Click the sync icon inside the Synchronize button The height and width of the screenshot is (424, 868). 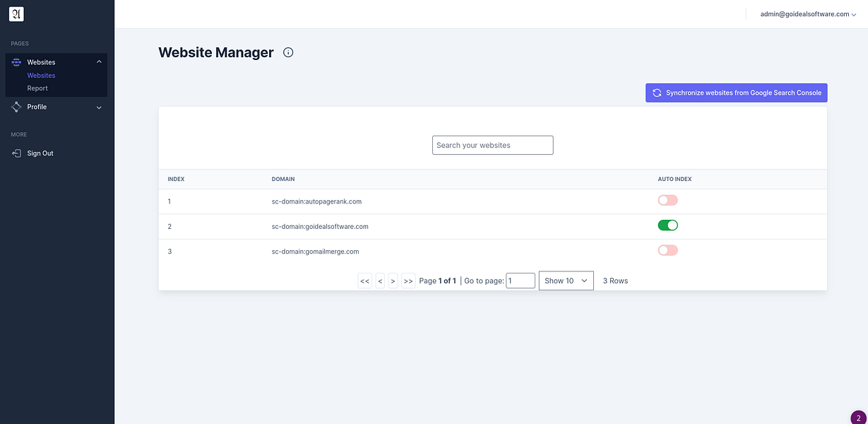click(x=657, y=93)
